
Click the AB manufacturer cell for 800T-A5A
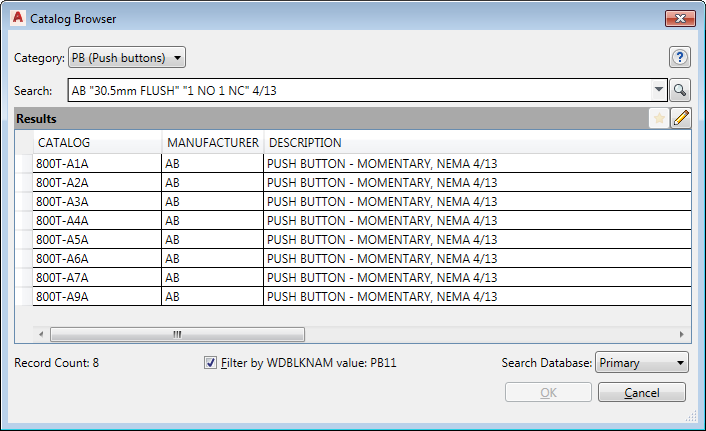tap(213, 240)
